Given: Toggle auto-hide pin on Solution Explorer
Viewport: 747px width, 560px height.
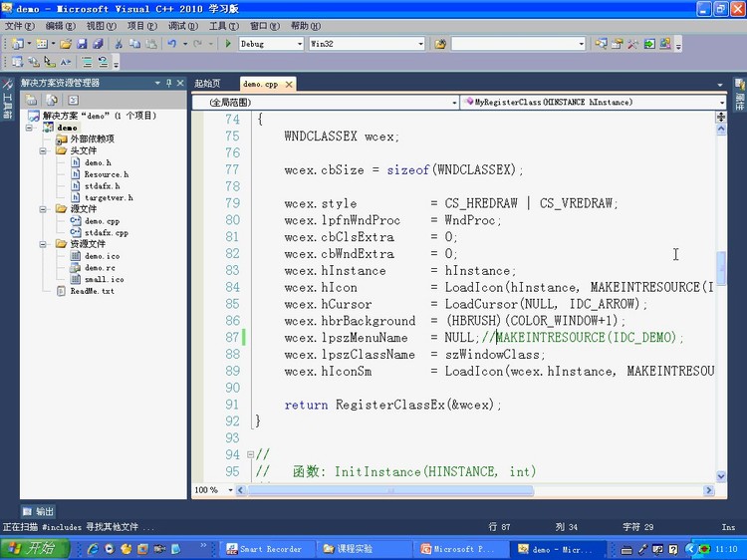Looking at the screenshot, I should point(170,83).
